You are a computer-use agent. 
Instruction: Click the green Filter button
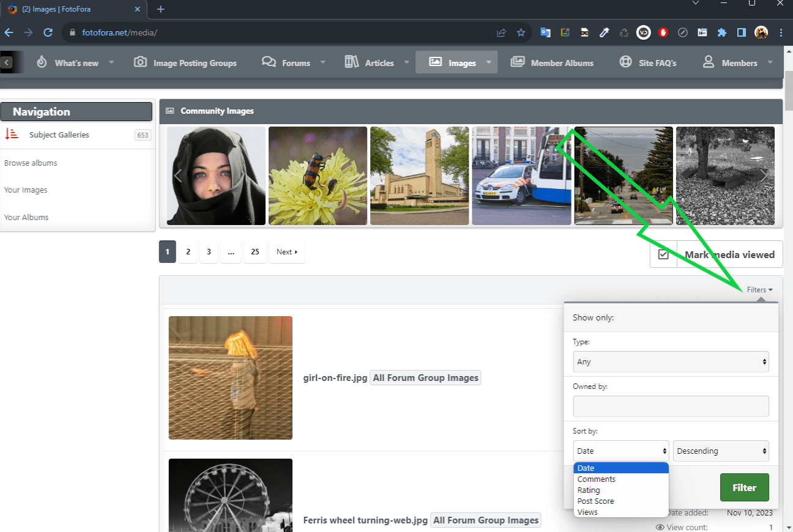(745, 487)
